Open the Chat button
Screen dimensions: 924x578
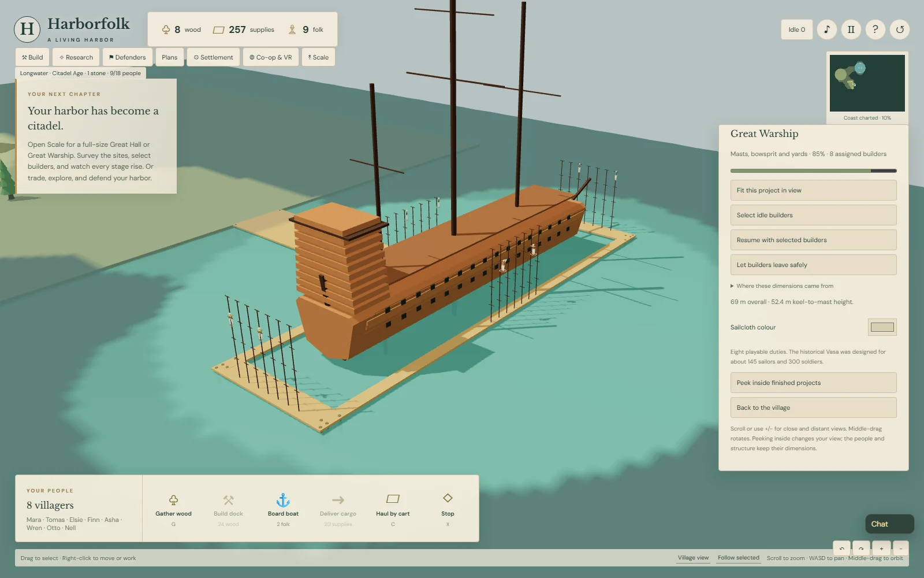pyautogui.click(x=889, y=524)
